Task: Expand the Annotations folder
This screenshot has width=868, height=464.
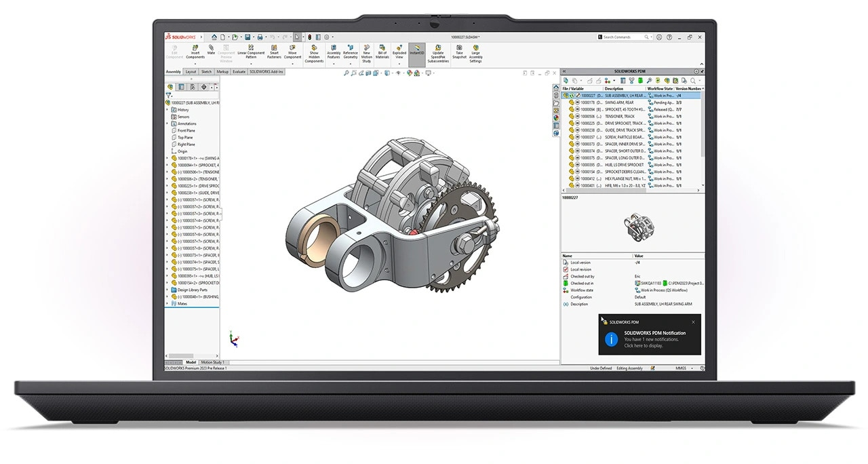Action: [x=165, y=123]
